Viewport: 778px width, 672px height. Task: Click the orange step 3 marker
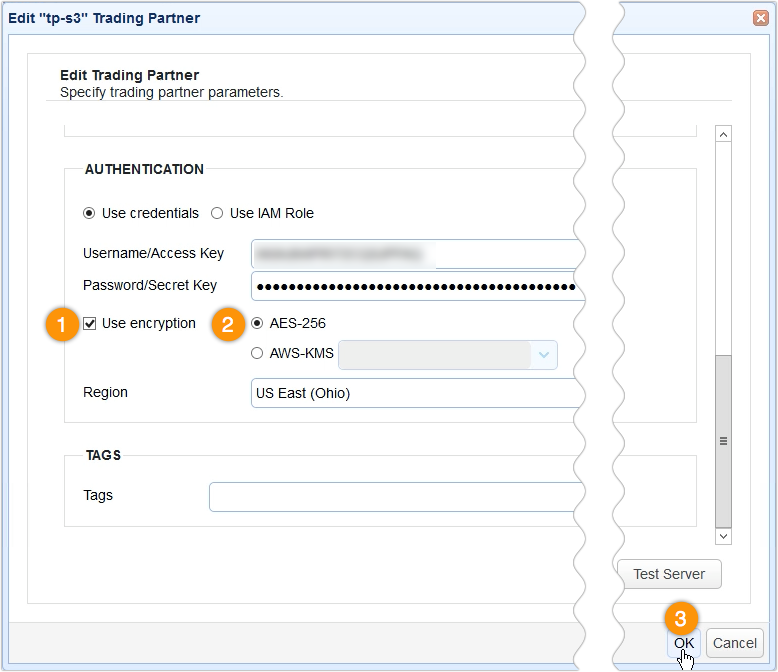pos(682,616)
